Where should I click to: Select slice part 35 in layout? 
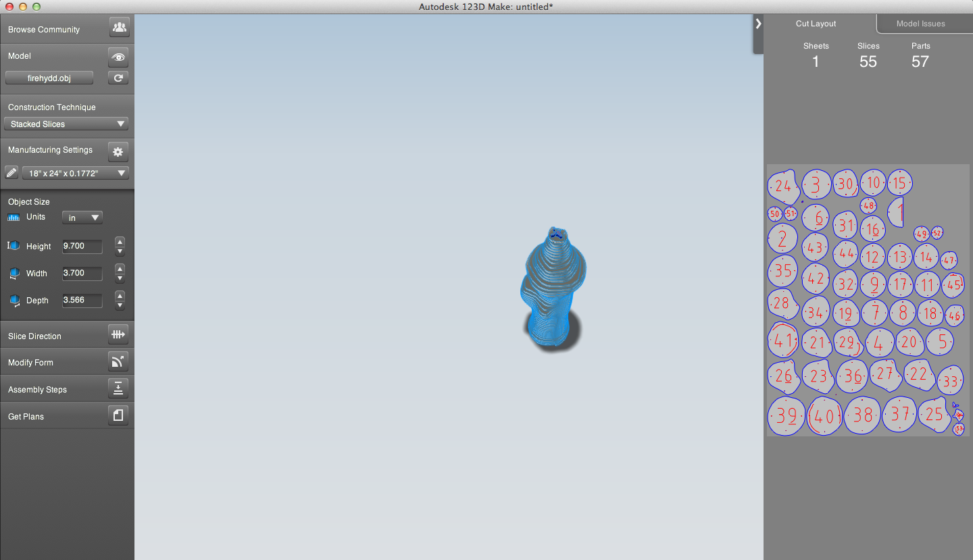tap(782, 271)
